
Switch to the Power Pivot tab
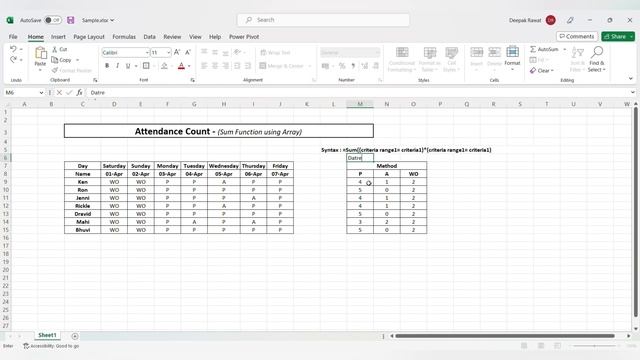tap(244, 37)
